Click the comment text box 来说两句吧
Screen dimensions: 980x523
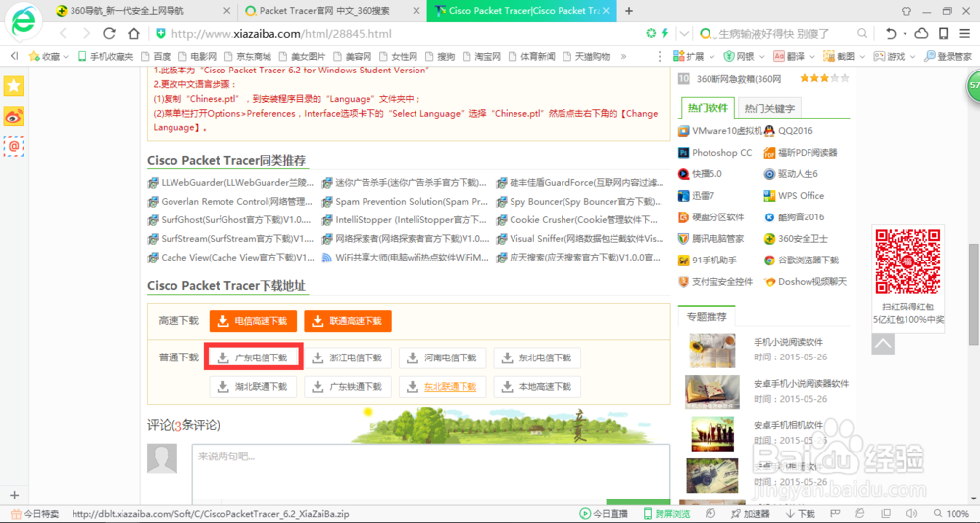click(x=430, y=472)
